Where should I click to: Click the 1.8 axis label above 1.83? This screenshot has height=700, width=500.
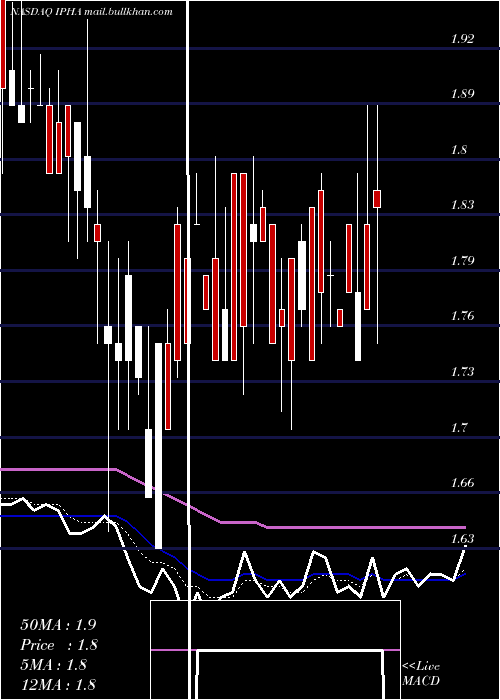(459, 150)
